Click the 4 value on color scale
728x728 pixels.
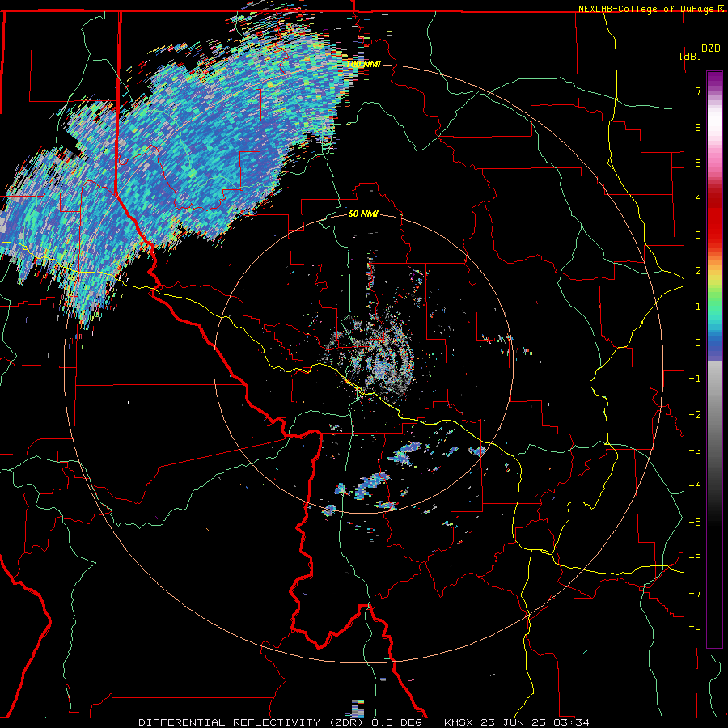[x=698, y=199]
